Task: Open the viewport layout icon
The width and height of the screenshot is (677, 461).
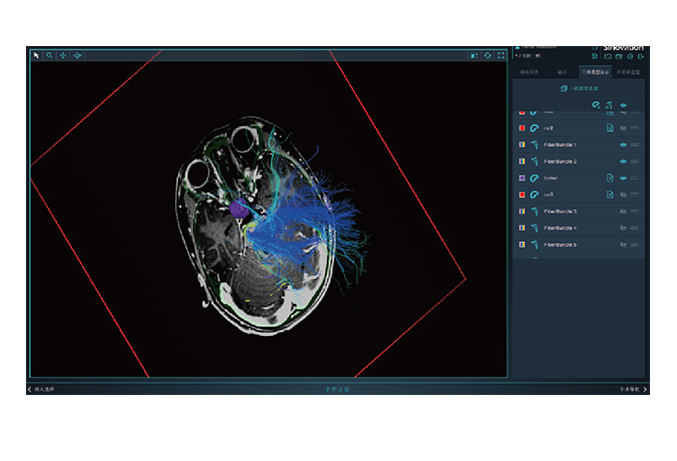Action: pyautogui.click(x=473, y=55)
